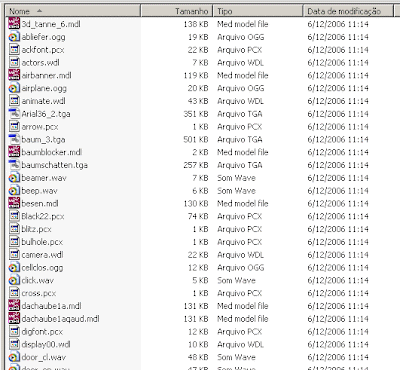The height and width of the screenshot is (370, 400).
Task: Click the besen.mdl model icon
Action: (x=14, y=203)
